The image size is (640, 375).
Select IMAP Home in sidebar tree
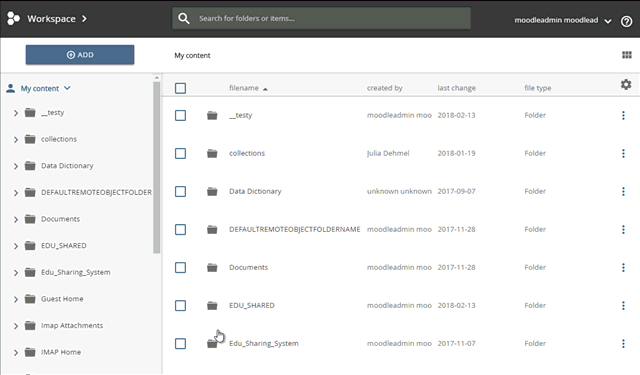(x=61, y=352)
